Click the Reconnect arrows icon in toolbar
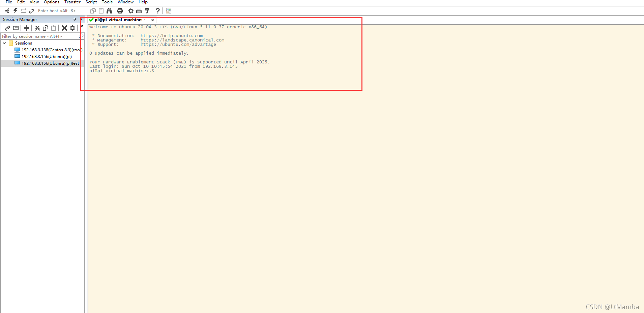Viewport: 644px width, 313px height. [24, 11]
